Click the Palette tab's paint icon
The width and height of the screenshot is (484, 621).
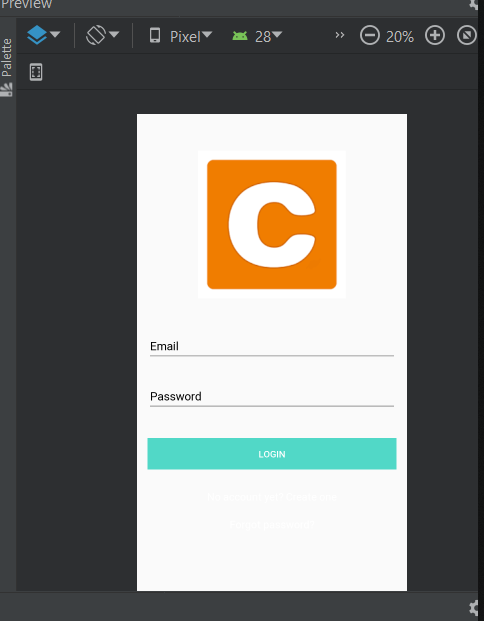click(x=7, y=90)
